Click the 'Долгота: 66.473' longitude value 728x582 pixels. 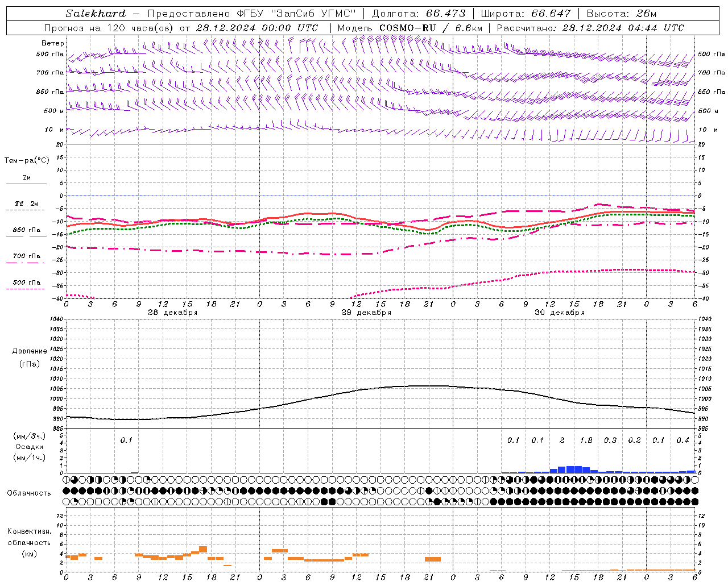(419, 14)
